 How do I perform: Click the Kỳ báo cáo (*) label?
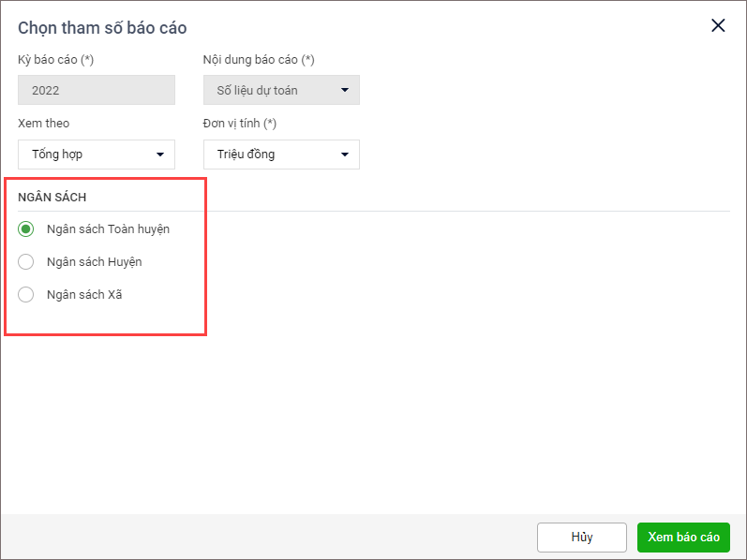pyautogui.click(x=55, y=60)
